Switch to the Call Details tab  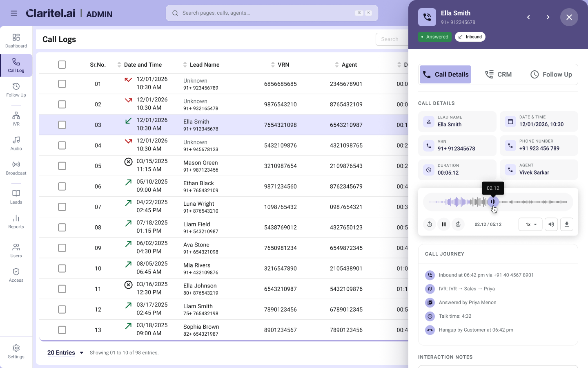445,74
